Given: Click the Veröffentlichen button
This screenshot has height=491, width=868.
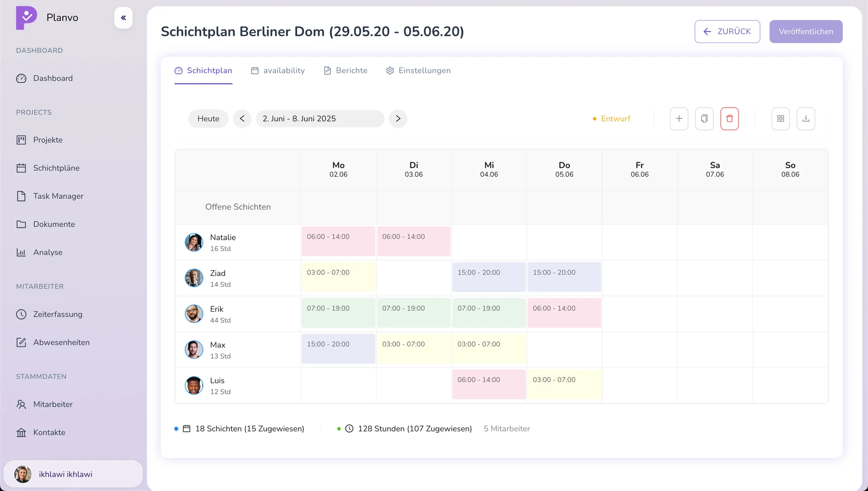Looking at the screenshot, I should pos(806,32).
